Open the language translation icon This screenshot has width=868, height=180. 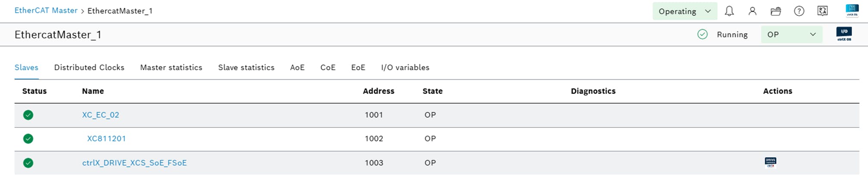point(822,11)
